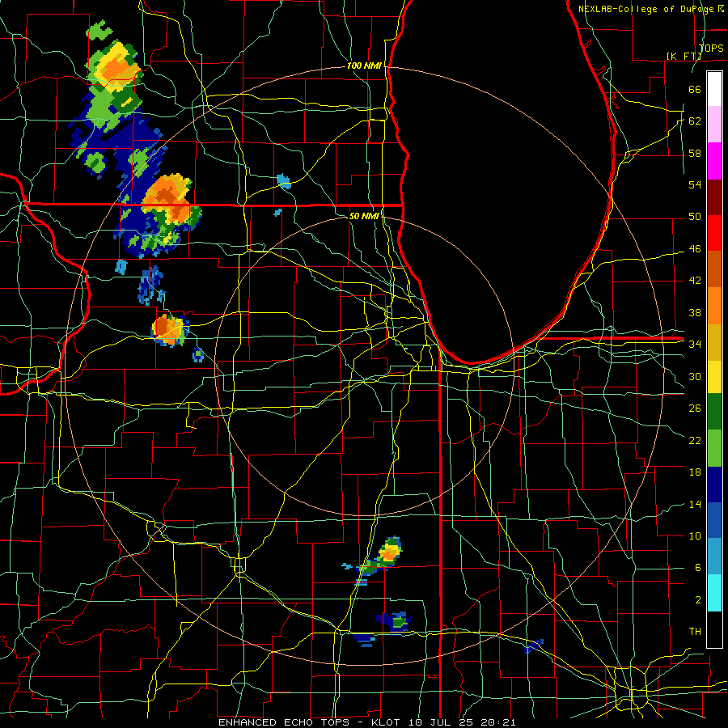Select the dark maroon legend swatch
Screen dimensions: 728x728
click(x=714, y=197)
